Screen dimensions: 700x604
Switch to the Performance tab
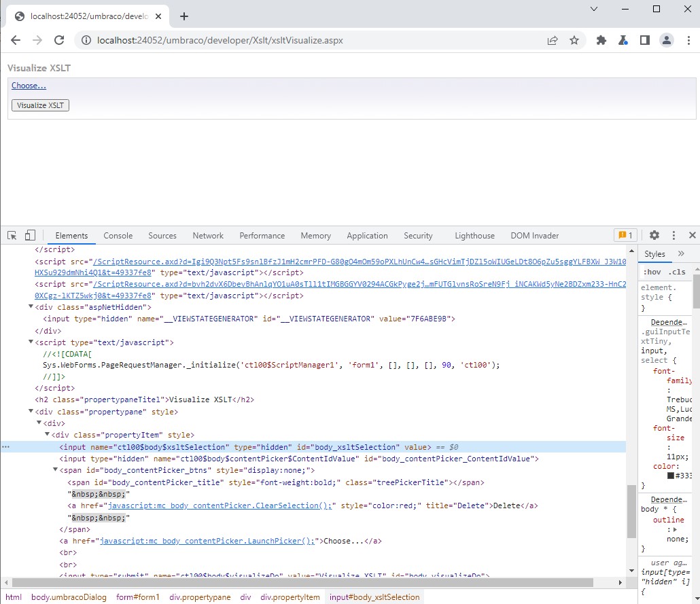pyautogui.click(x=262, y=236)
